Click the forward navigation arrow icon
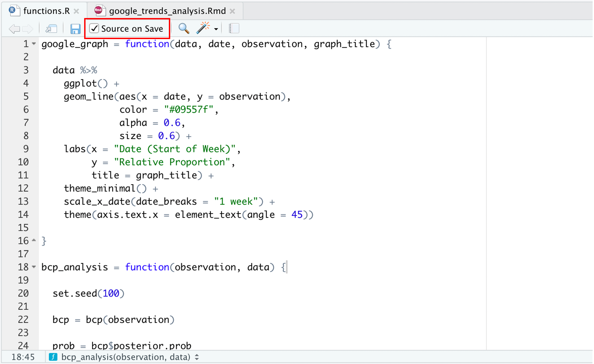The width and height of the screenshot is (594, 364). coord(28,29)
